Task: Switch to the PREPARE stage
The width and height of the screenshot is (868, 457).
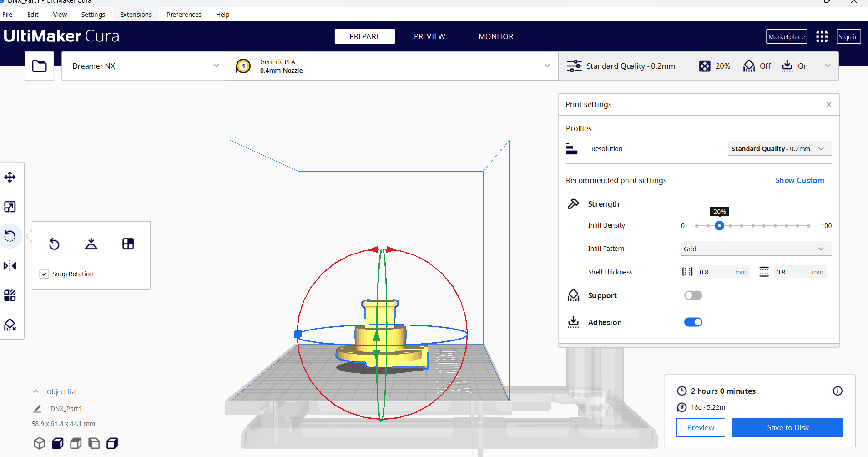Action: (x=365, y=36)
